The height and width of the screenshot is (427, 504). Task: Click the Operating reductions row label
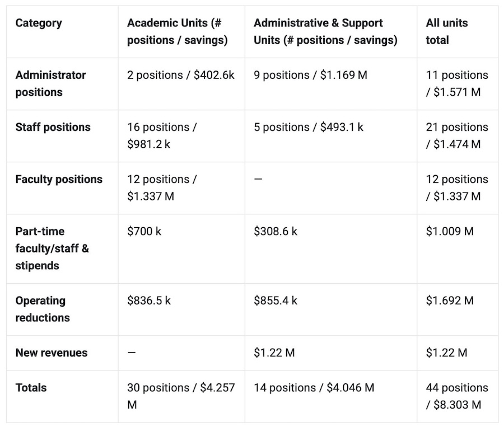[x=43, y=309]
